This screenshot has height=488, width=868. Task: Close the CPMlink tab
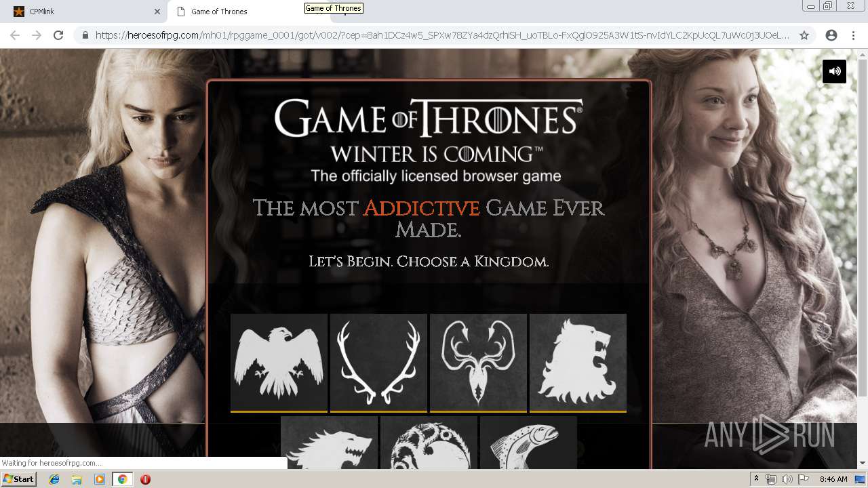(x=157, y=12)
